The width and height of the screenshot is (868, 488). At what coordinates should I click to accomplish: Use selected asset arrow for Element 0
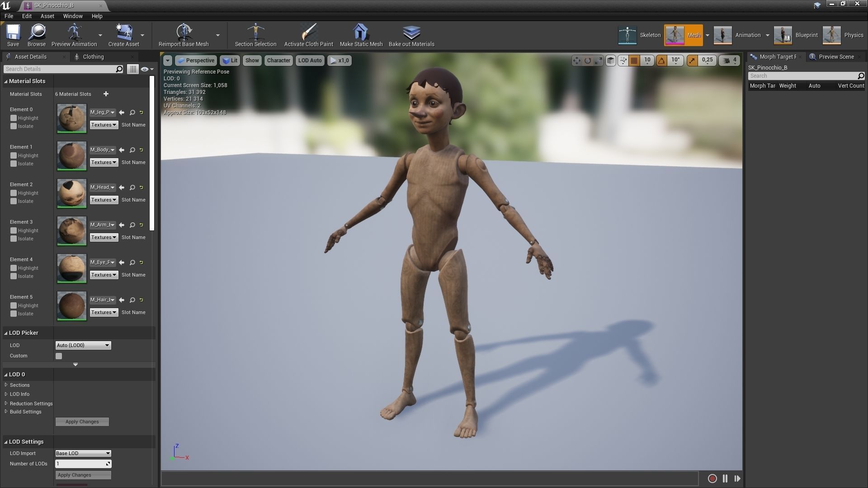(x=122, y=113)
